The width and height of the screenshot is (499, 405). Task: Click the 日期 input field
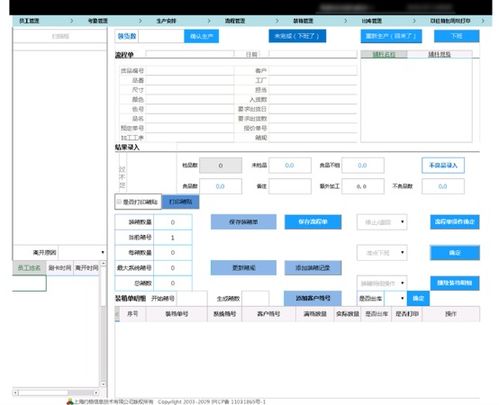313,54
